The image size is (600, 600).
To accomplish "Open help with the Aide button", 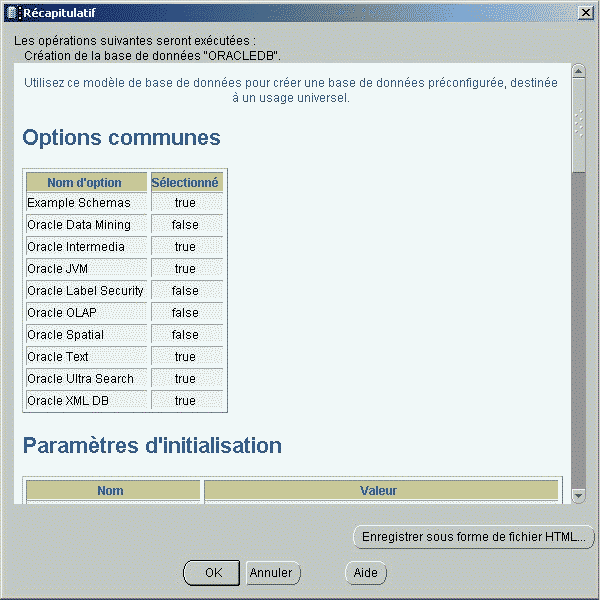I will (365, 573).
